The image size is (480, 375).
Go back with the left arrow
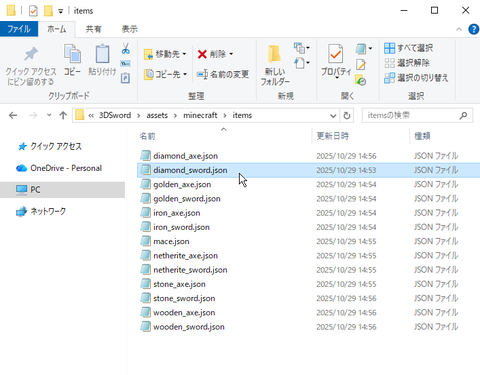click(13, 116)
